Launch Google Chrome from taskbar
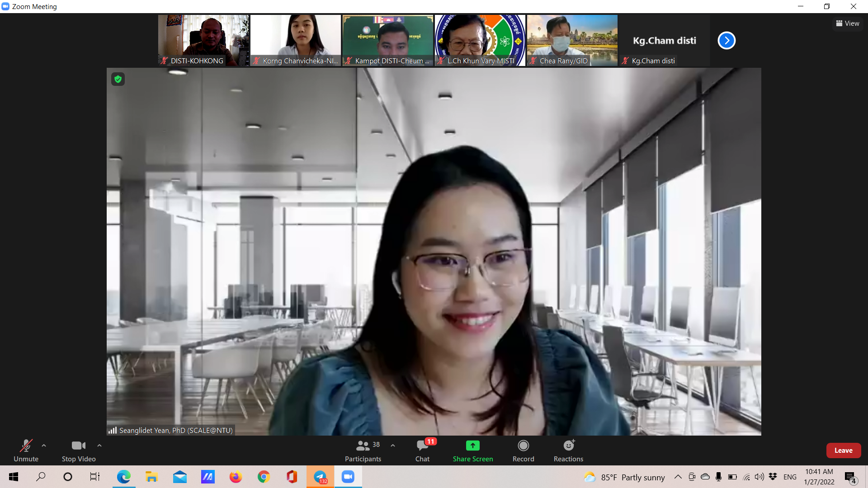This screenshot has width=868, height=488. click(264, 477)
